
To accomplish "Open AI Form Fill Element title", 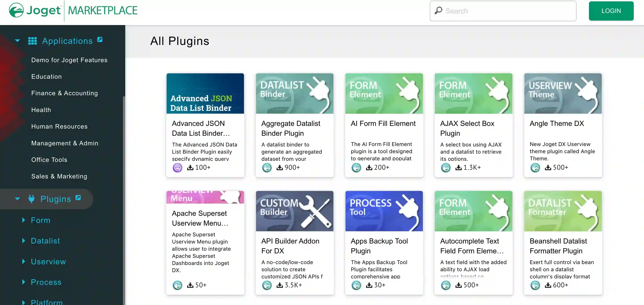I will [383, 123].
